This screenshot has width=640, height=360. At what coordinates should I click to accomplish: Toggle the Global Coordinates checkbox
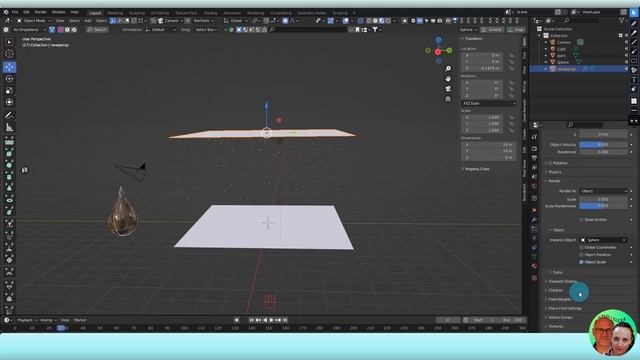tap(581, 247)
